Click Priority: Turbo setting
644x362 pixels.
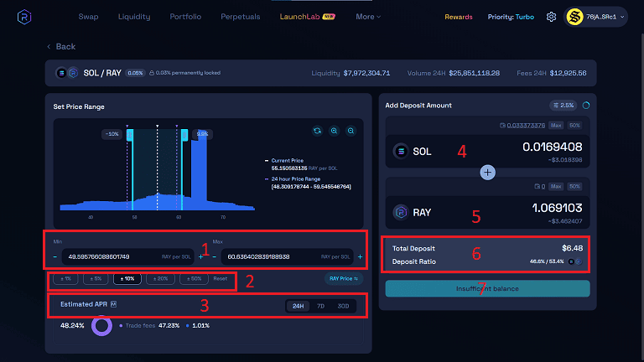click(511, 17)
